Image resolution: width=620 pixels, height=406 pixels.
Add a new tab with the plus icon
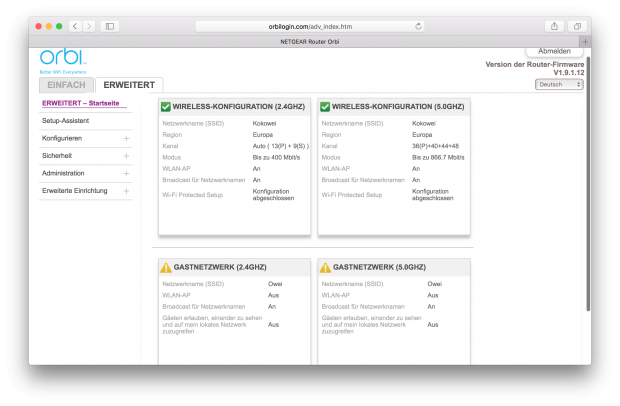(585, 42)
